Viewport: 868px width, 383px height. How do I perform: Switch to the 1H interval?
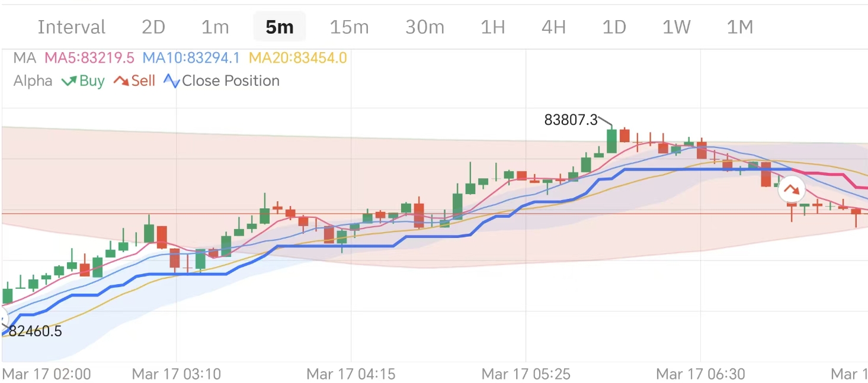pos(492,27)
